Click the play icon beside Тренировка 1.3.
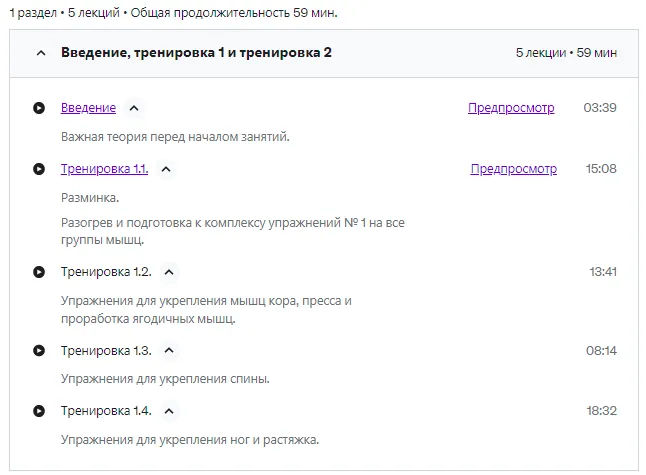This screenshot has height=475, width=646. point(39,350)
